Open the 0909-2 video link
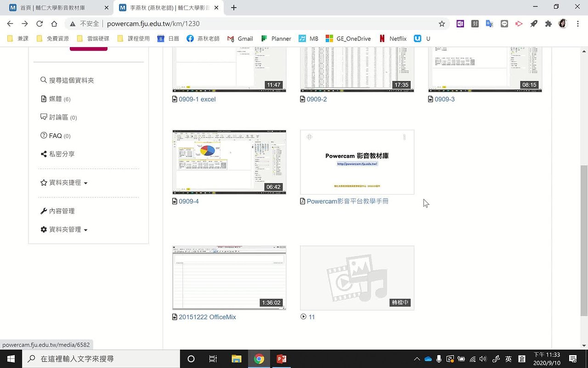The height and width of the screenshot is (368, 588). (x=317, y=99)
